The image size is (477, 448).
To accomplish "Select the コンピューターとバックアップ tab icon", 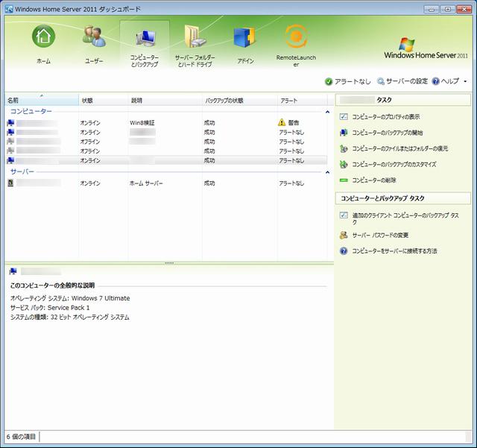I will point(145,38).
